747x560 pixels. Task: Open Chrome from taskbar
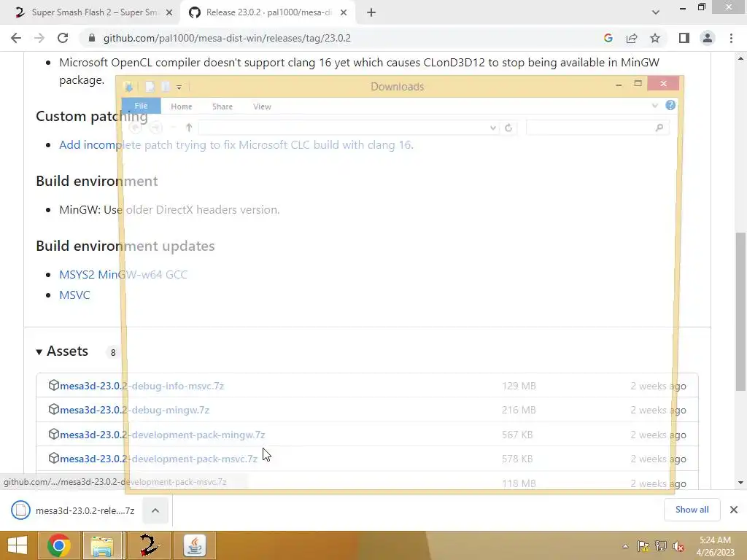59,545
